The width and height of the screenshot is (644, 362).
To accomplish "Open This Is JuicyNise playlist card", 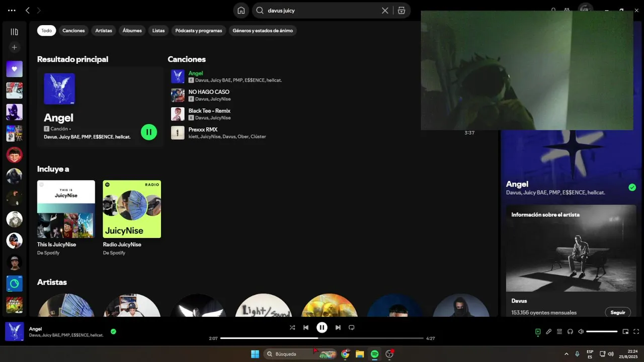I will [x=66, y=218].
